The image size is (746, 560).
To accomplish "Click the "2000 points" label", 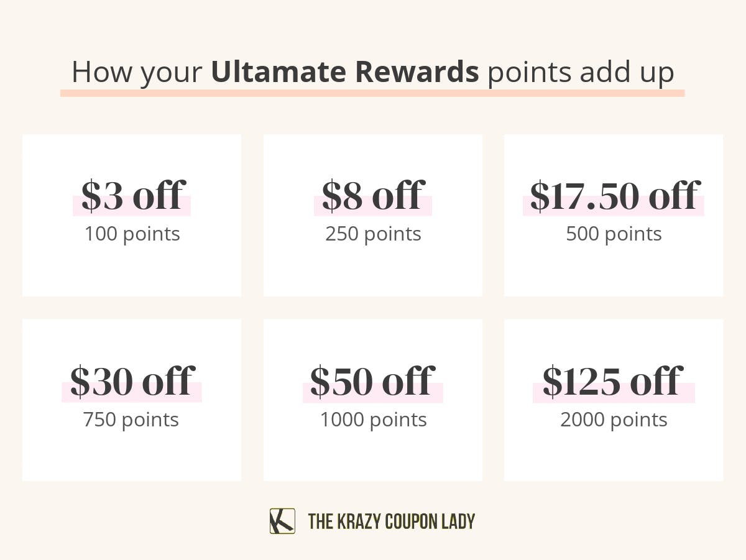I will click(614, 420).
